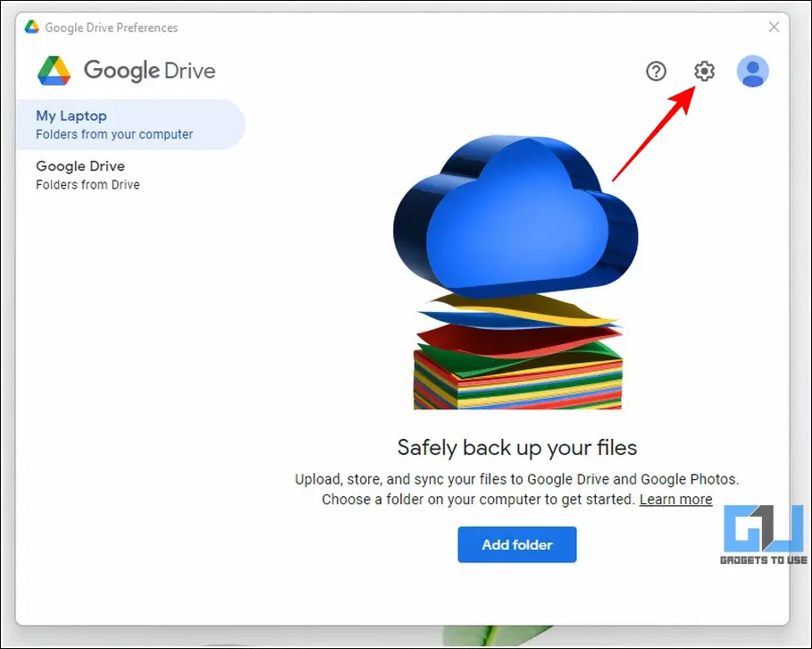The height and width of the screenshot is (649, 812).
Task: Open the account profile avatar
Action: click(752, 71)
